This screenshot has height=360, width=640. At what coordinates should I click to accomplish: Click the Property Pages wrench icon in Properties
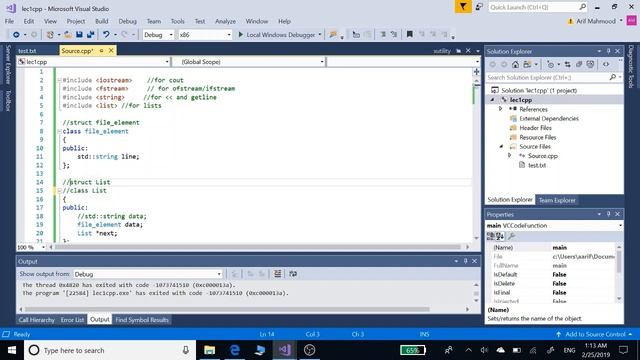(511, 236)
